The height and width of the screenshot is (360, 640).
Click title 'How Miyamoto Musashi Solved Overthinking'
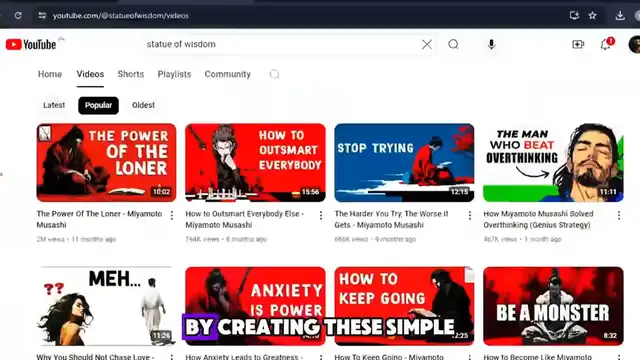tap(538, 219)
